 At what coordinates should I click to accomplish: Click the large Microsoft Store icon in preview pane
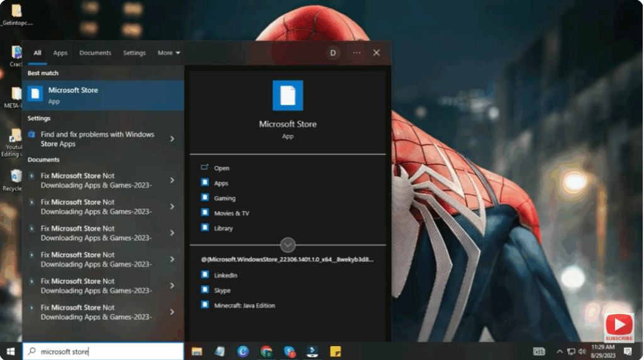point(287,95)
